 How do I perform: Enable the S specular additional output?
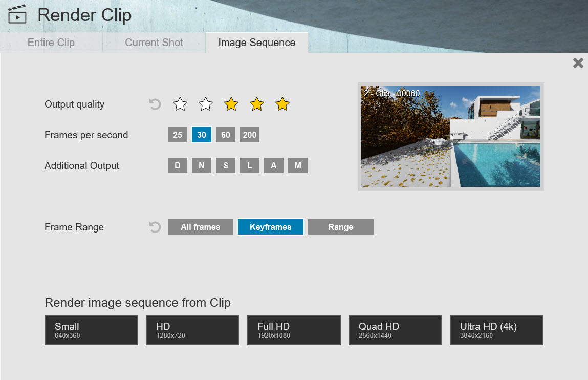pyautogui.click(x=226, y=165)
